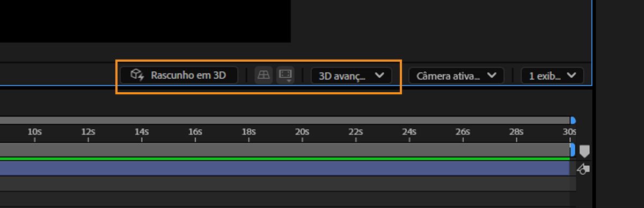Click the gray time navigator bar above the ruler
The image size is (644, 208).
point(284,121)
